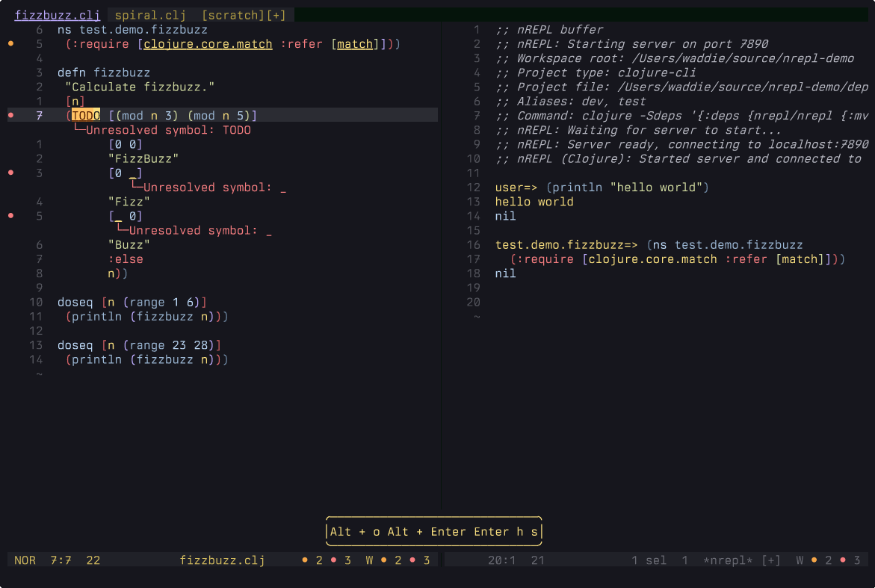The width and height of the screenshot is (875, 588).
Task: Click the "Buzz" string literal
Action: [x=129, y=244]
